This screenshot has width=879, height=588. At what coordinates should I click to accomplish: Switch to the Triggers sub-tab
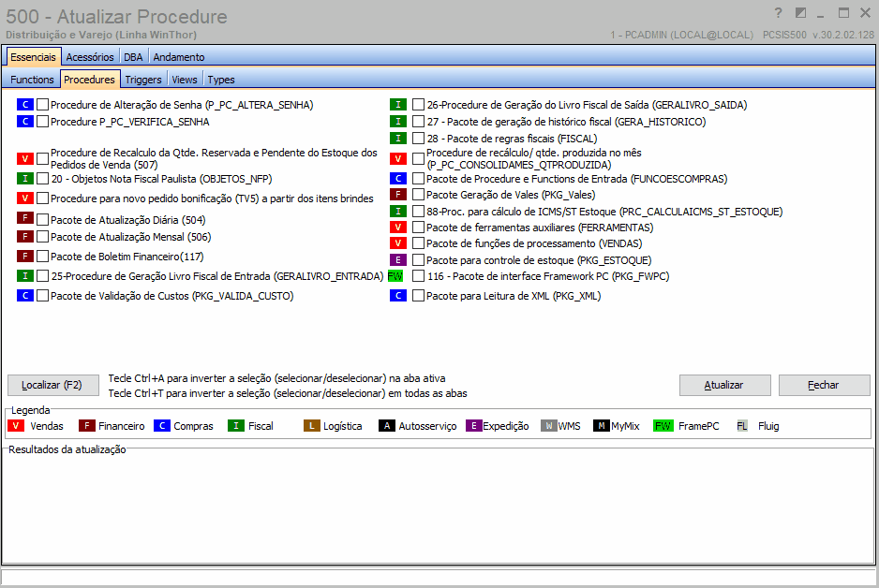click(143, 80)
